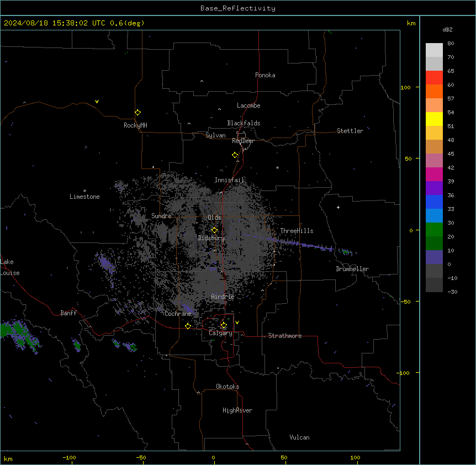Select the Limestone label
The width and height of the screenshot is (476, 465).
pyautogui.click(x=84, y=197)
